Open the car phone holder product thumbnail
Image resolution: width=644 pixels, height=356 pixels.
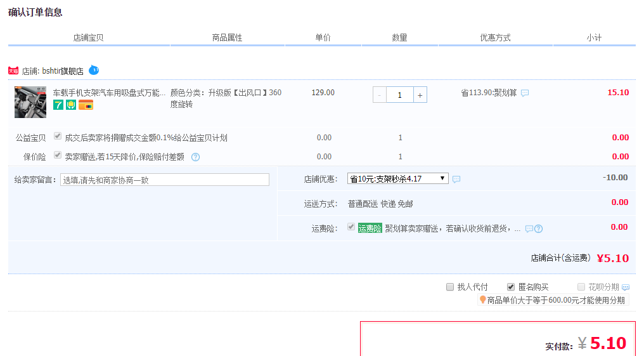pyautogui.click(x=30, y=102)
